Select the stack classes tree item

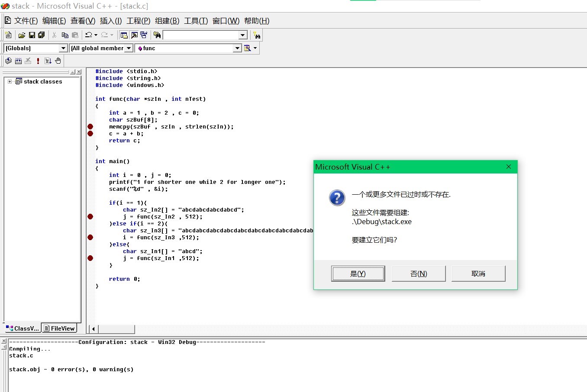[43, 81]
